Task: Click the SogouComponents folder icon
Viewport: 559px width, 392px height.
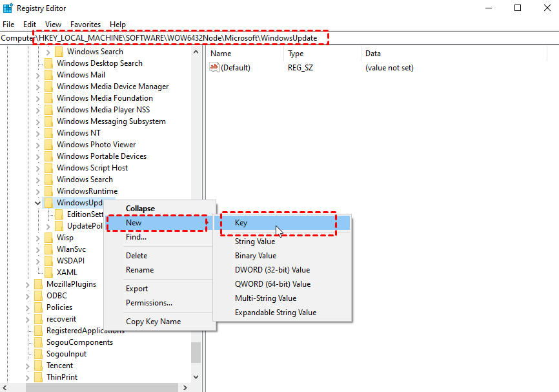Action: pyautogui.click(x=38, y=342)
